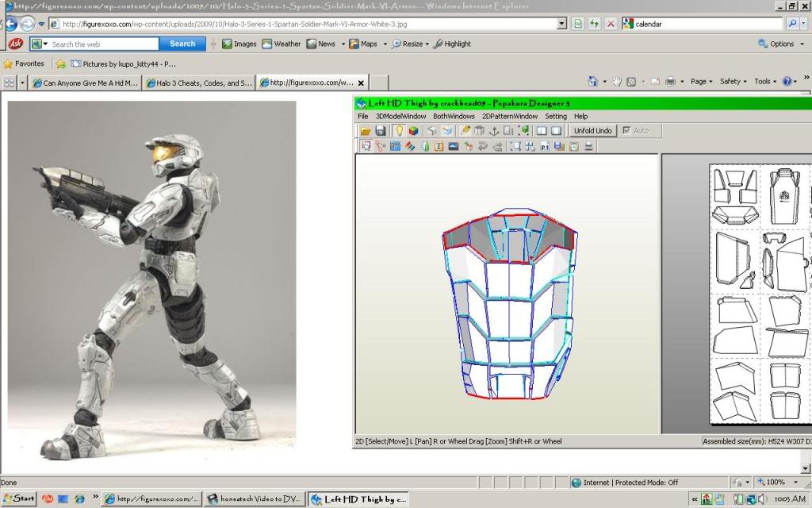Open the Help menu in Pepakura
812x508 pixels.
coord(580,116)
